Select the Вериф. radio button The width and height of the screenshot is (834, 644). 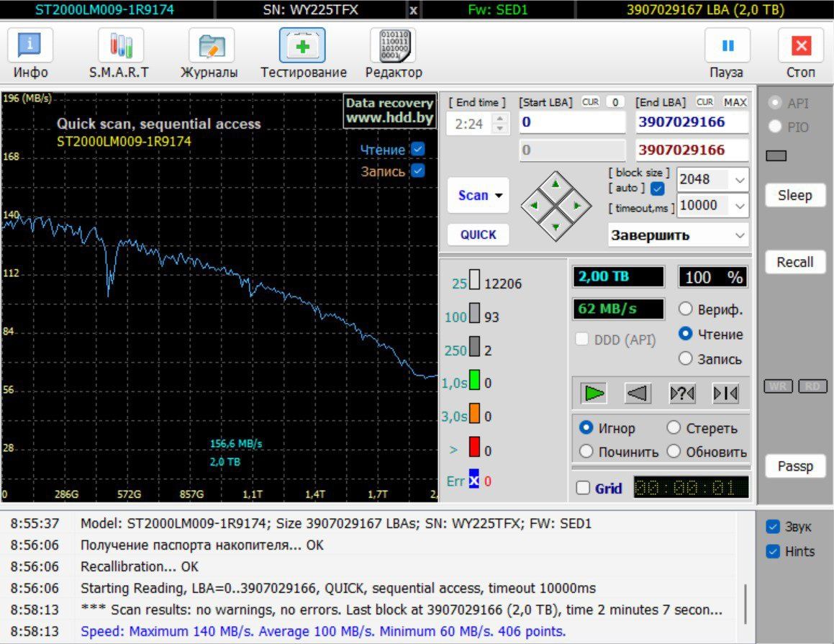point(686,309)
